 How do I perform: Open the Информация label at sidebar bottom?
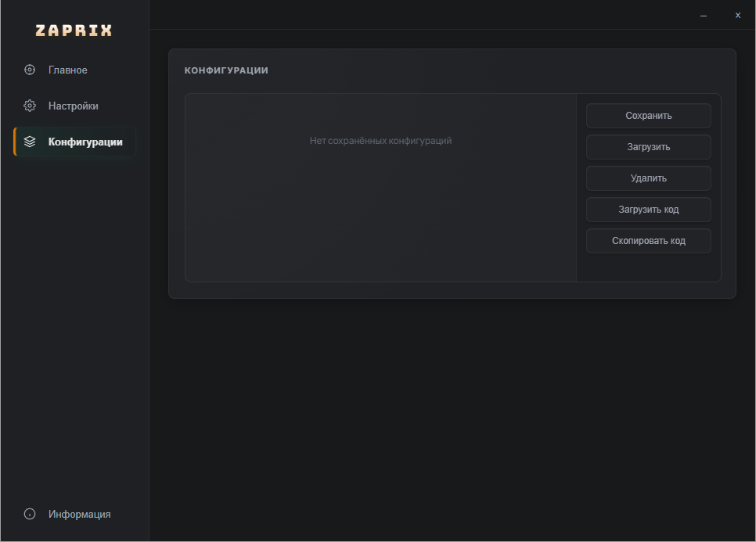point(80,515)
